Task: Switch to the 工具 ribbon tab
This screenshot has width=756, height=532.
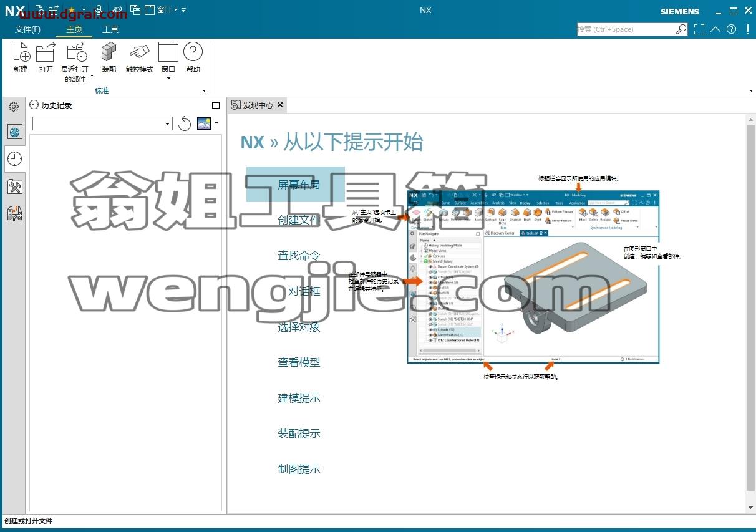Action: (110, 29)
